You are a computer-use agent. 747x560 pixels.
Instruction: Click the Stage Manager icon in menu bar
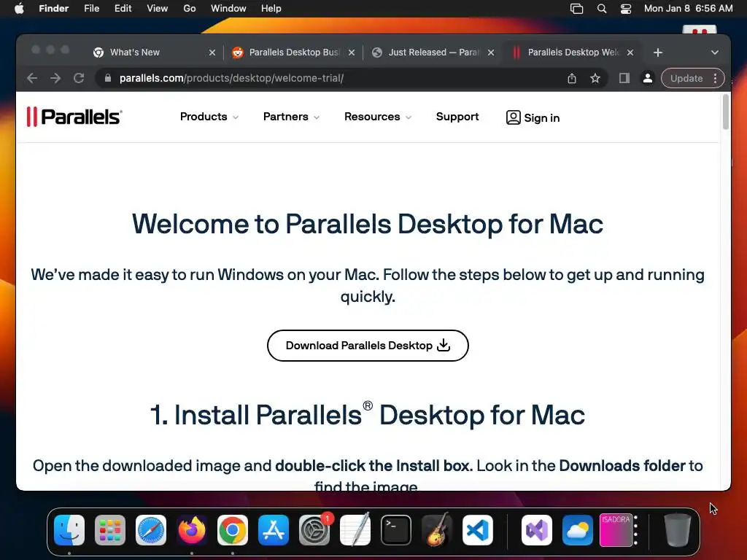pyautogui.click(x=576, y=9)
